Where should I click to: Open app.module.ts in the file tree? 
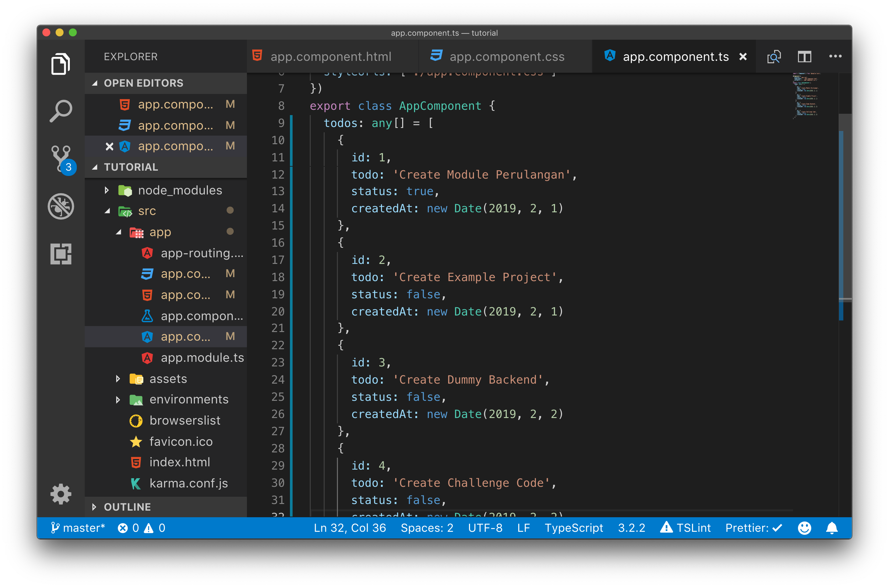pos(166,358)
